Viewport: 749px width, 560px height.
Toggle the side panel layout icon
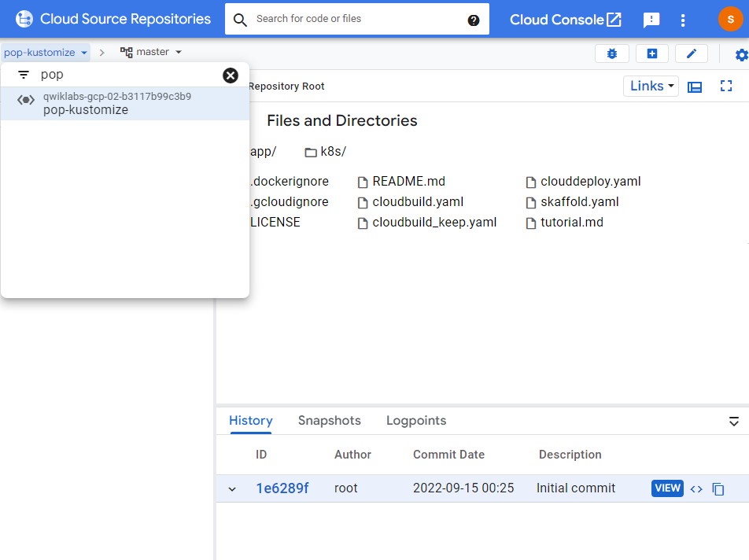pos(695,87)
